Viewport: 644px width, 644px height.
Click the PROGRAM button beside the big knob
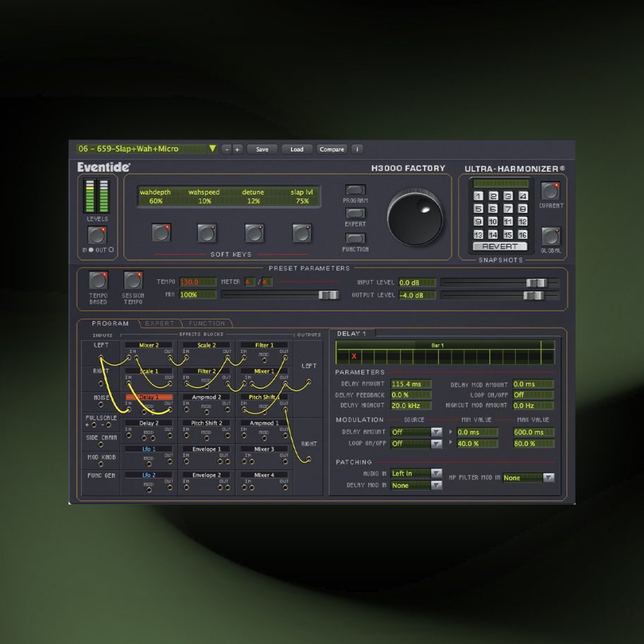(355, 189)
